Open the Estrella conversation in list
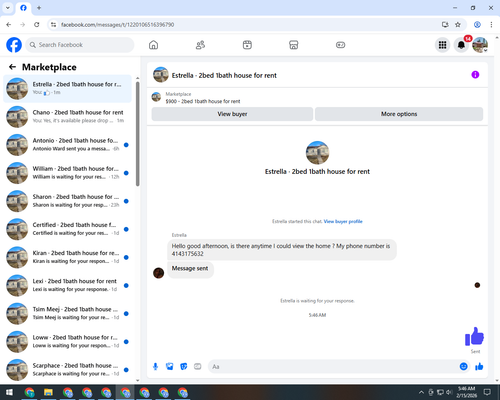Image resolution: width=500 pixels, height=400 pixels. [67, 88]
